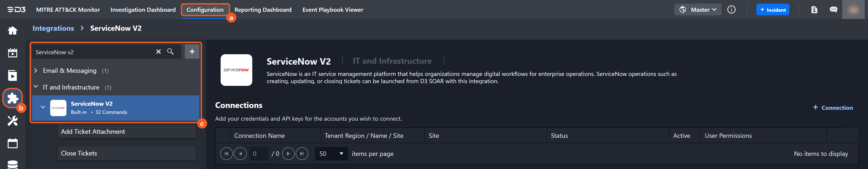Add a new integration with plus button
Image resolution: width=868 pixels, height=169 pixels.
pos(192,52)
